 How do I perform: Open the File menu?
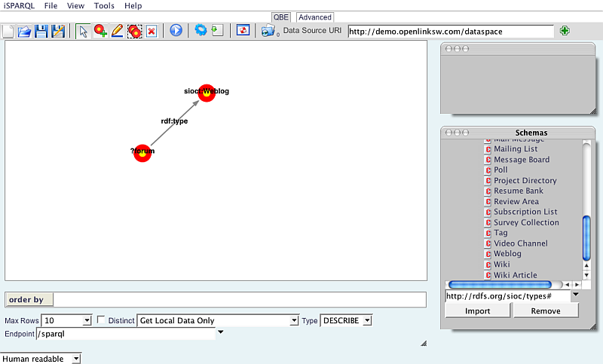coord(51,6)
